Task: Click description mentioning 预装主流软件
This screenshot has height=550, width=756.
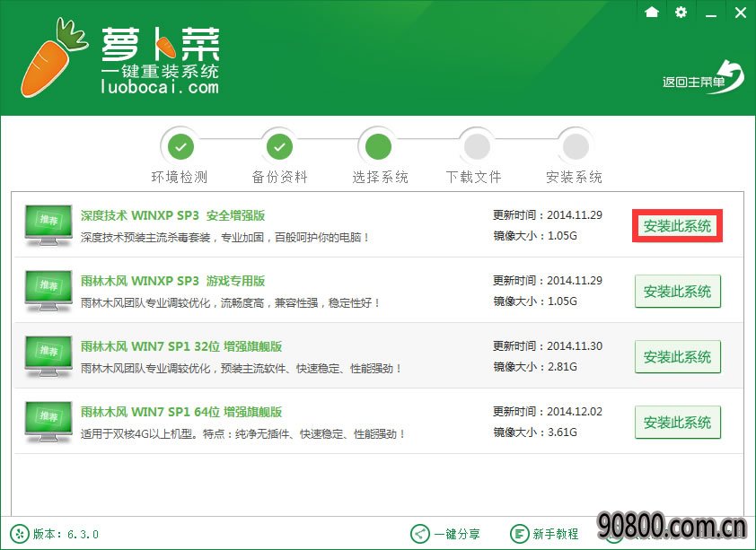Action: coord(241,369)
